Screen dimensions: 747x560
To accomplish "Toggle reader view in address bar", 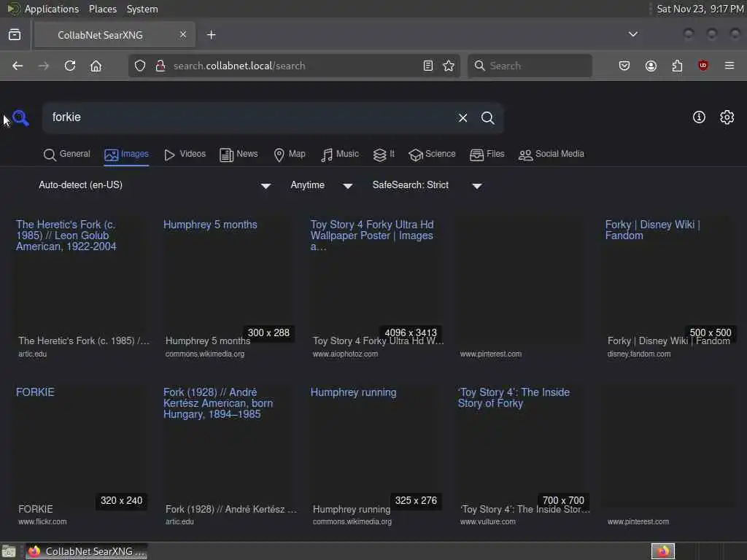I will pyautogui.click(x=427, y=66).
